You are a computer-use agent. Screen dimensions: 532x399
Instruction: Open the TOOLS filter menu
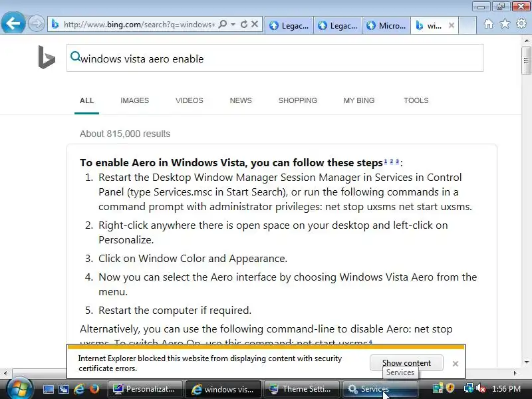click(x=416, y=100)
